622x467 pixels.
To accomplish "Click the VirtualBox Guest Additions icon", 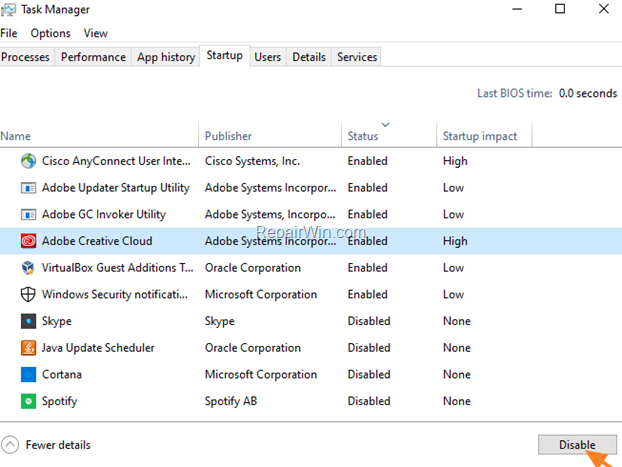I will click(x=28, y=268).
